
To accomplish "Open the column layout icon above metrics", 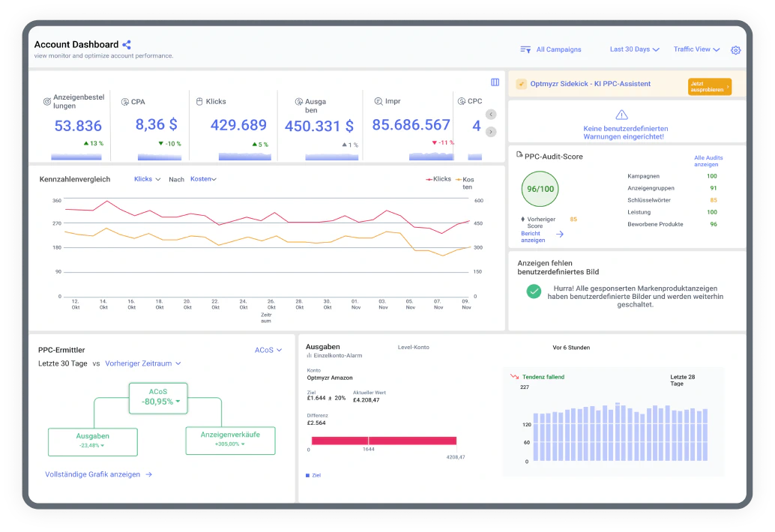I will click(x=495, y=82).
